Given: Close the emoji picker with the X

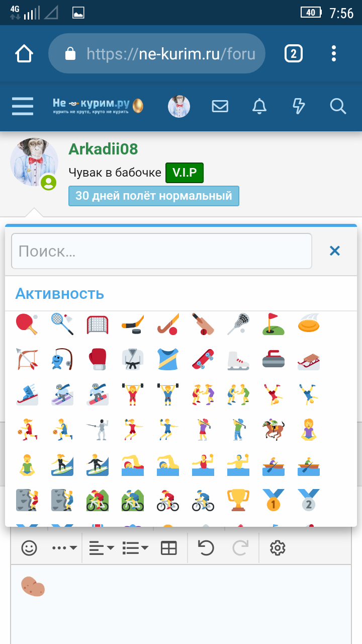Looking at the screenshot, I should pos(335,251).
